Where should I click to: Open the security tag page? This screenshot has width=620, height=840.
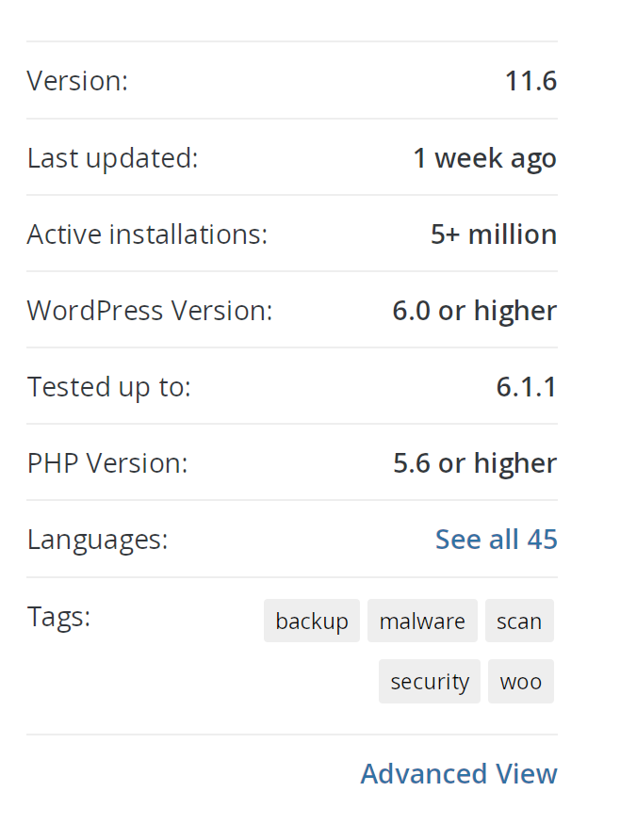click(x=430, y=681)
